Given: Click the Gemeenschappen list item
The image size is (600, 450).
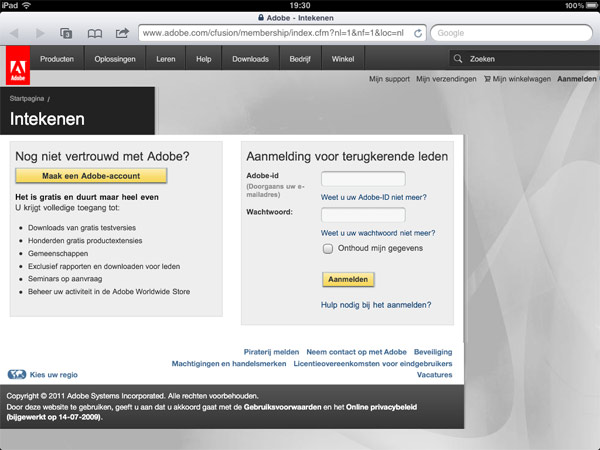Looking at the screenshot, I should pos(58,254).
